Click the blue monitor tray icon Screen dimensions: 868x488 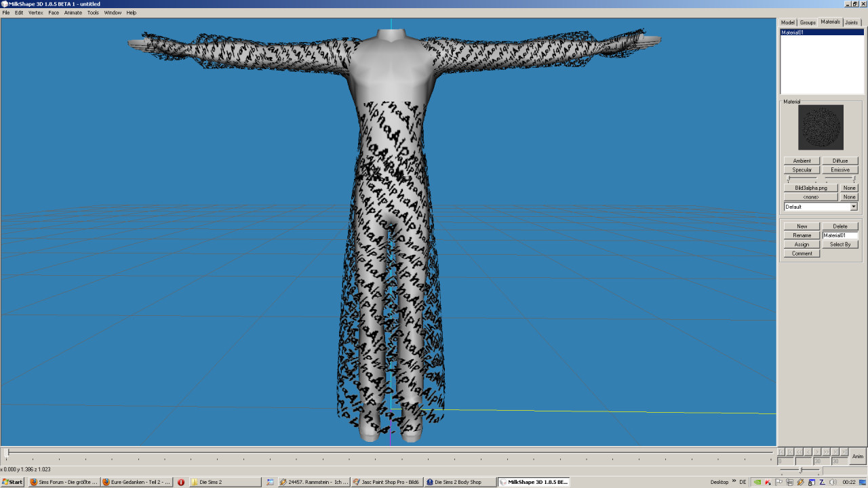point(863,482)
